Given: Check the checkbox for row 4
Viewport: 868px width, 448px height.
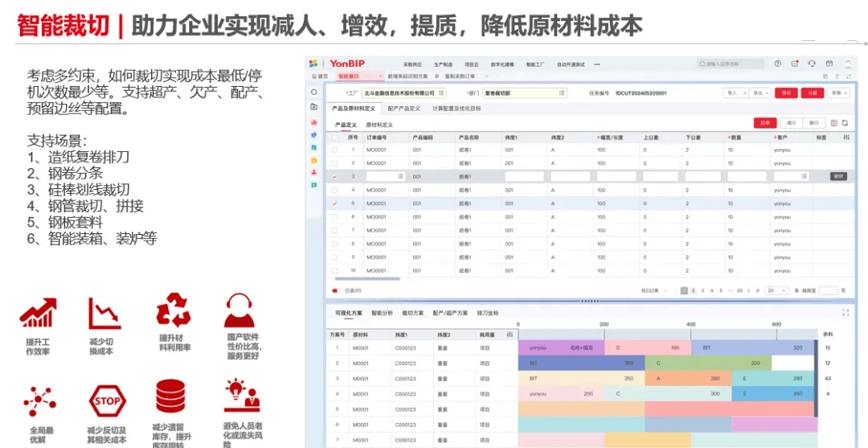Looking at the screenshot, I should 334,190.
